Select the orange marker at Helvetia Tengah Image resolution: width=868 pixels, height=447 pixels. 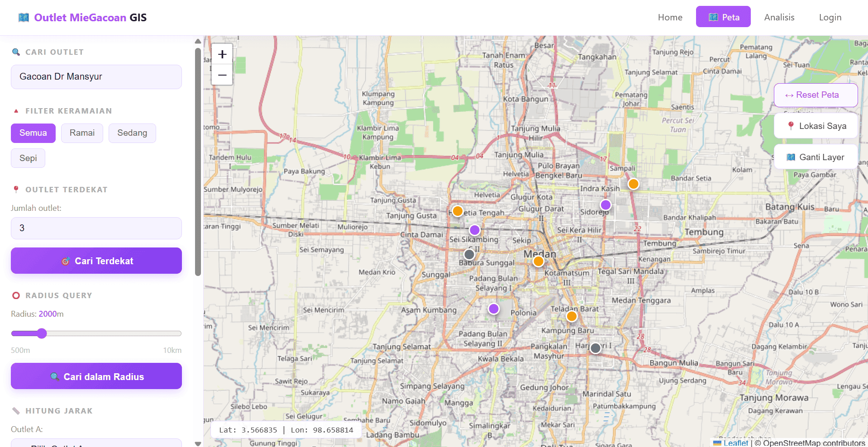458,211
